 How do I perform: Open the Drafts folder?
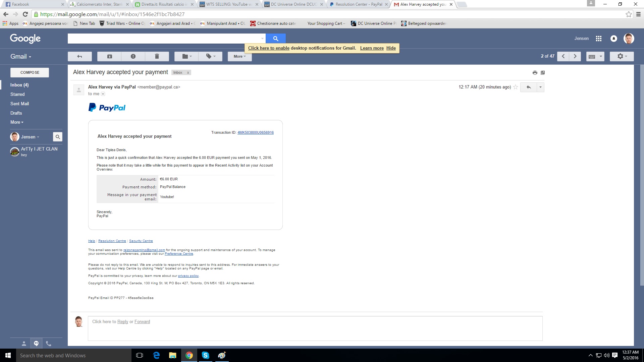click(16, 113)
